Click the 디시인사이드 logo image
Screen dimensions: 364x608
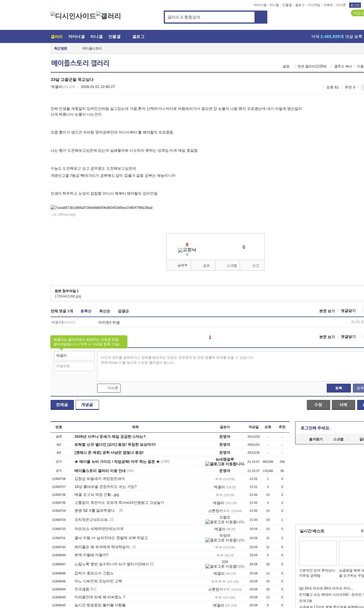[73, 16]
